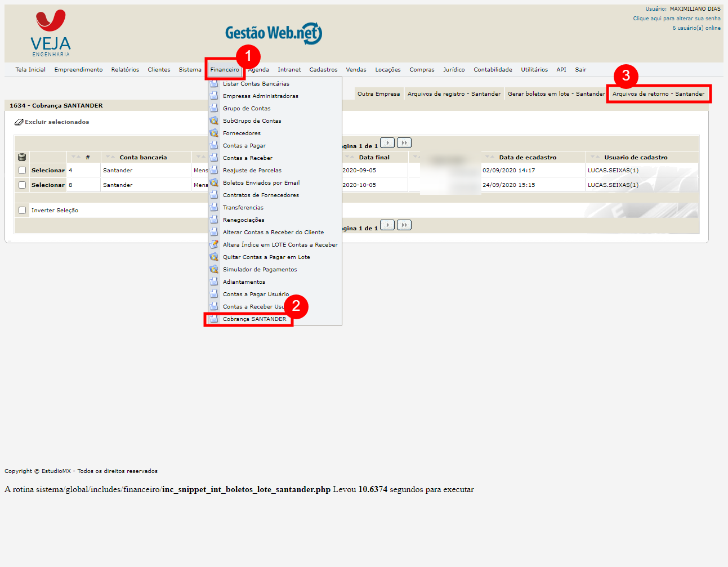Jump to last page in bottom pagination
Viewport: 728px width, 567px height.
(x=404, y=225)
